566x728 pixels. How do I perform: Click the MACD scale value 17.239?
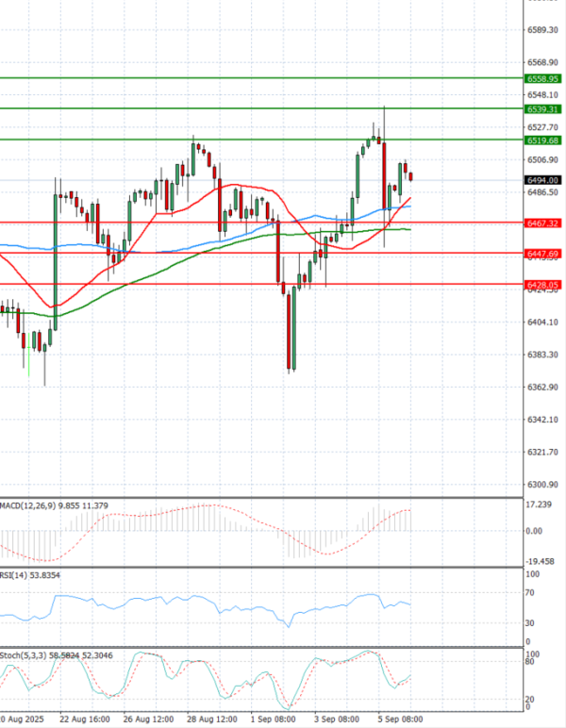539,505
